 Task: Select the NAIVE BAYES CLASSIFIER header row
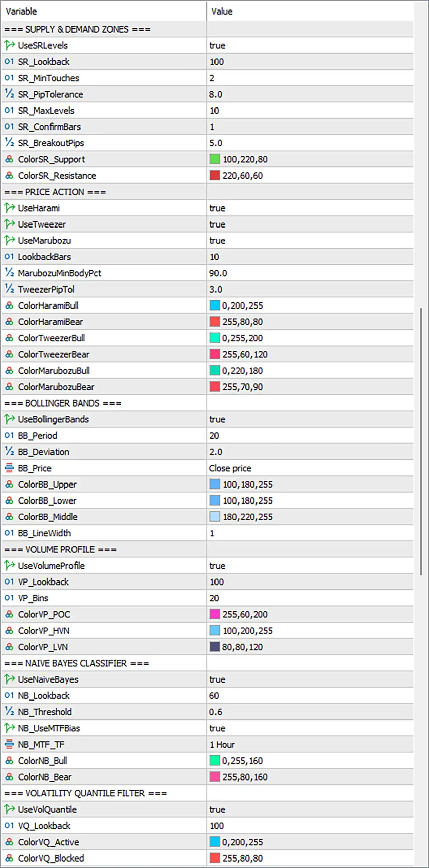[x=207, y=663]
